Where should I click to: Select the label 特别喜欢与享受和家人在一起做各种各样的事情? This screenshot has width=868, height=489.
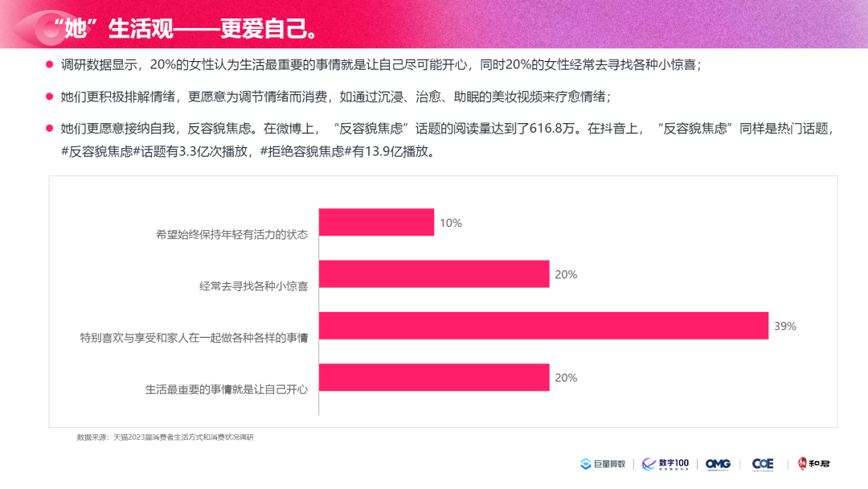(x=194, y=337)
